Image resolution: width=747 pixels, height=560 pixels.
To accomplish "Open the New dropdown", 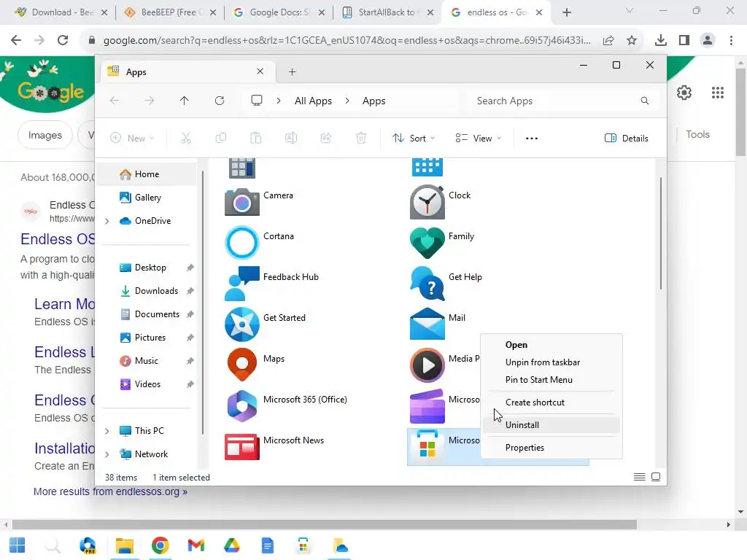I will 133,138.
